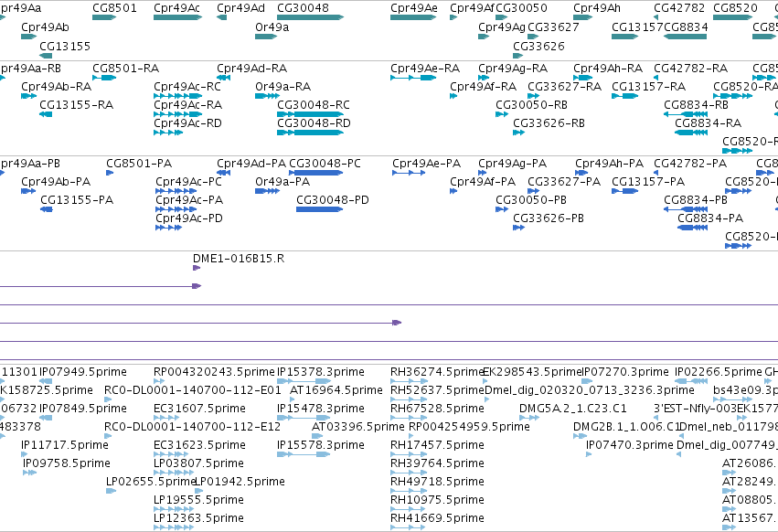Click the CG8501 gene label
Screen dimensions: 778x532
[114, 8]
